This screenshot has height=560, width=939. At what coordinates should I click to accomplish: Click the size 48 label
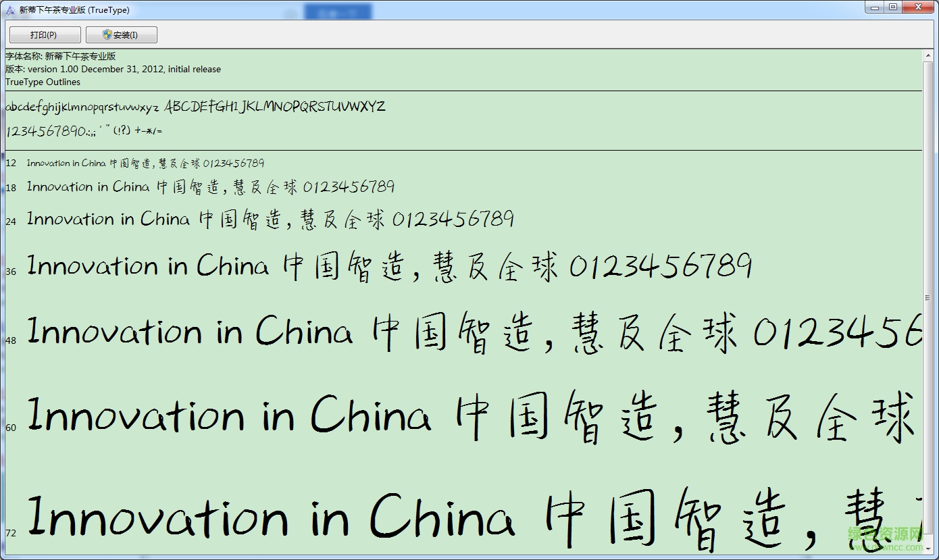tap(11, 340)
